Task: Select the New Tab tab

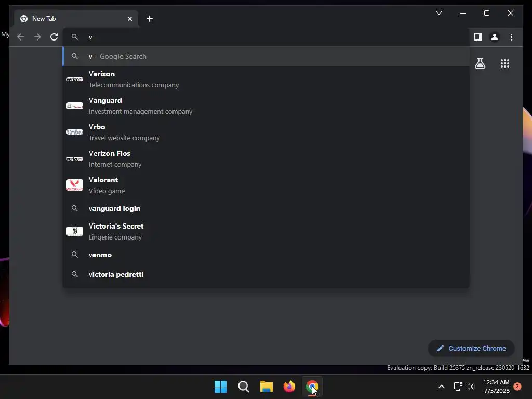Action: 76,19
